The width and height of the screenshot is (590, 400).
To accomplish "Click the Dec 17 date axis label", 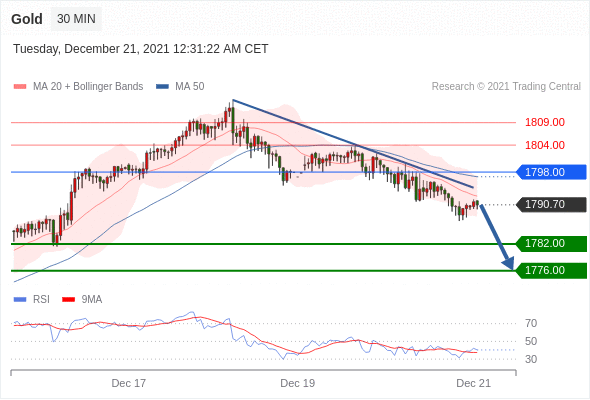I will point(129,383).
